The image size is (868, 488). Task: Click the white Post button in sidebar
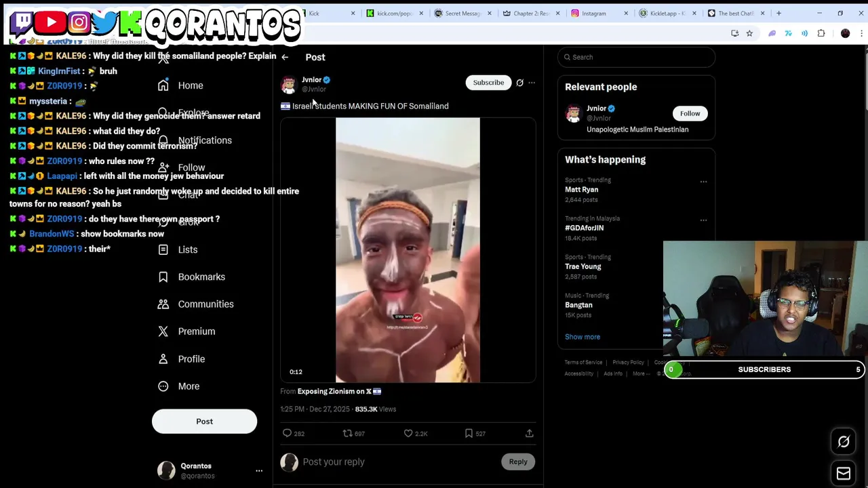pos(204,422)
